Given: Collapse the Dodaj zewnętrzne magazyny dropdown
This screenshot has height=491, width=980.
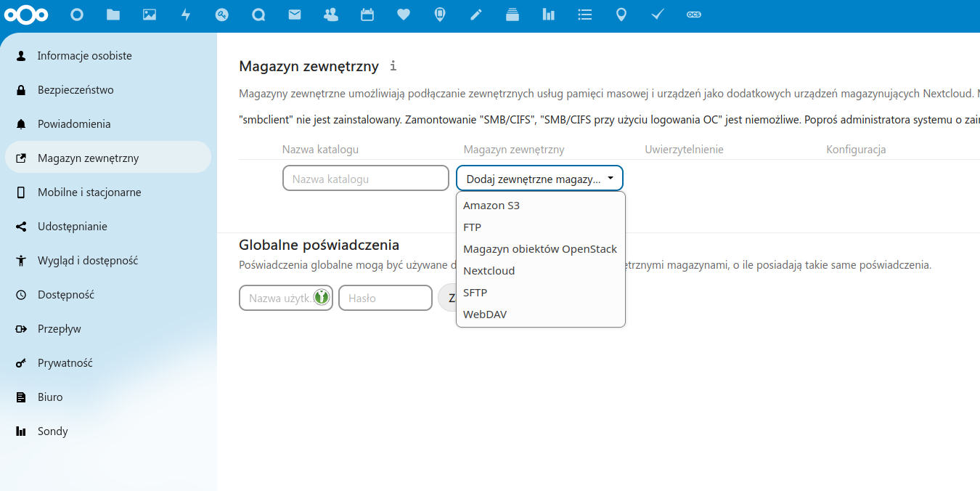Looking at the screenshot, I should tap(539, 179).
